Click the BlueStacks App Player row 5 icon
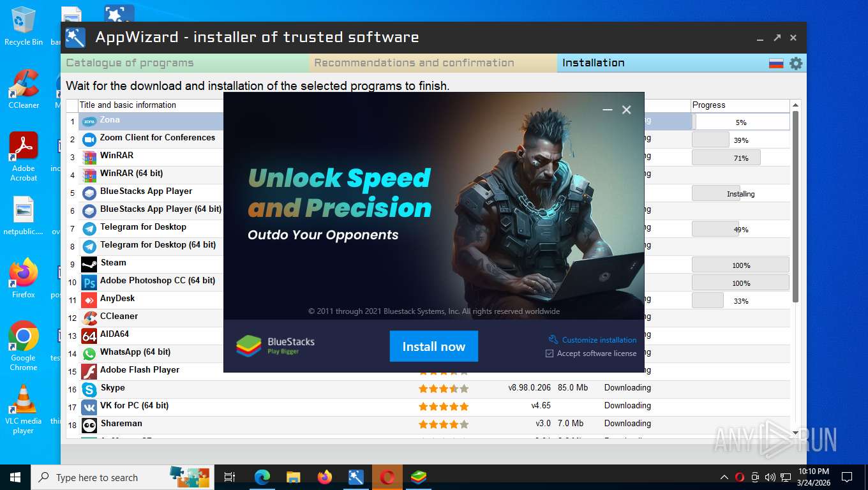Image resolution: width=868 pixels, height=490 pixels. 89,193
